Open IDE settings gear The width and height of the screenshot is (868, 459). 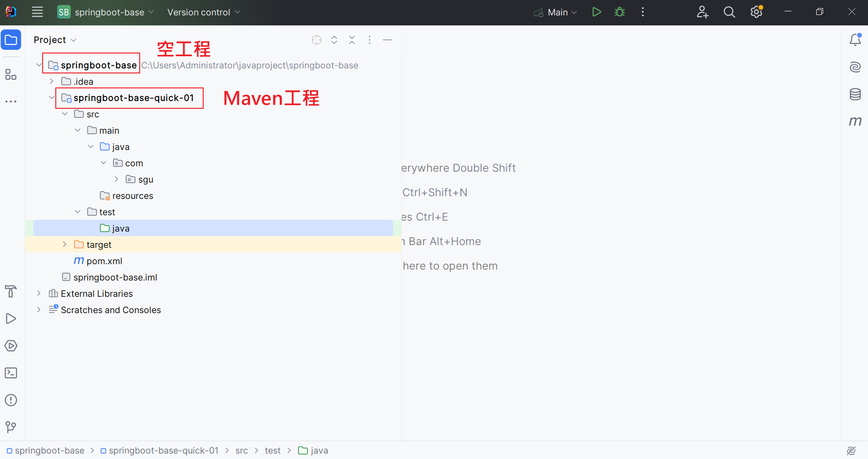click(756, 12)
